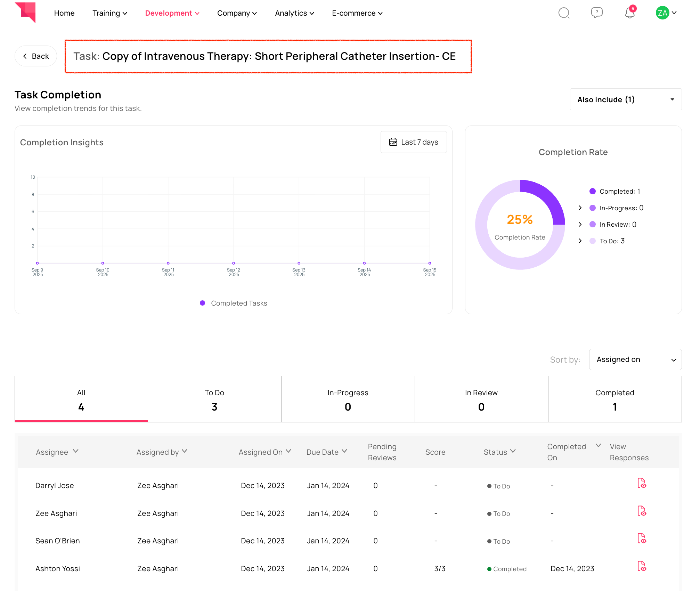Open Sort by Assigned on dropdown

(635, 359)
